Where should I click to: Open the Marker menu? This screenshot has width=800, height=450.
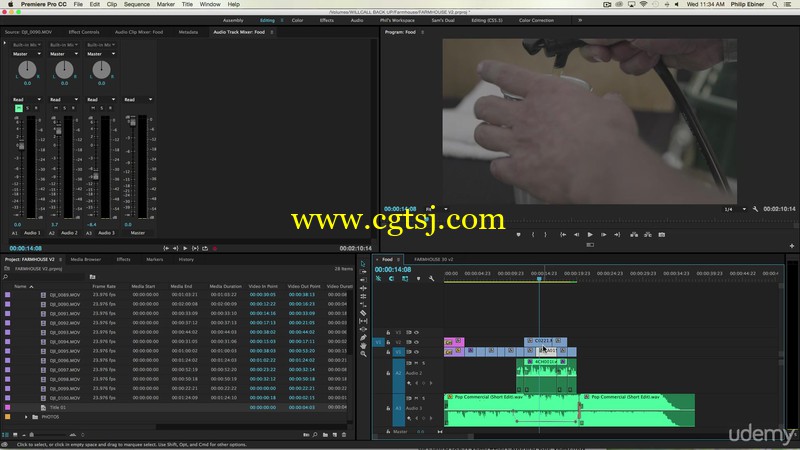[x=165, y=4]
